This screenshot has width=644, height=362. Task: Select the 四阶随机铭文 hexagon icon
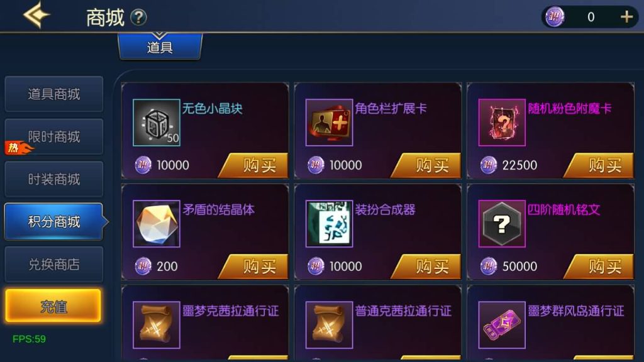tap(502, 224)
